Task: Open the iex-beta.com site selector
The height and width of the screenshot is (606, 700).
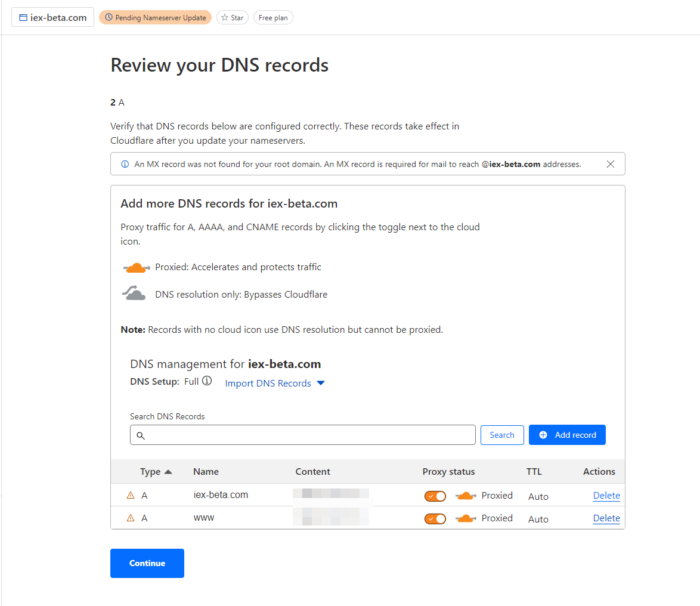Action: point(52,17)
